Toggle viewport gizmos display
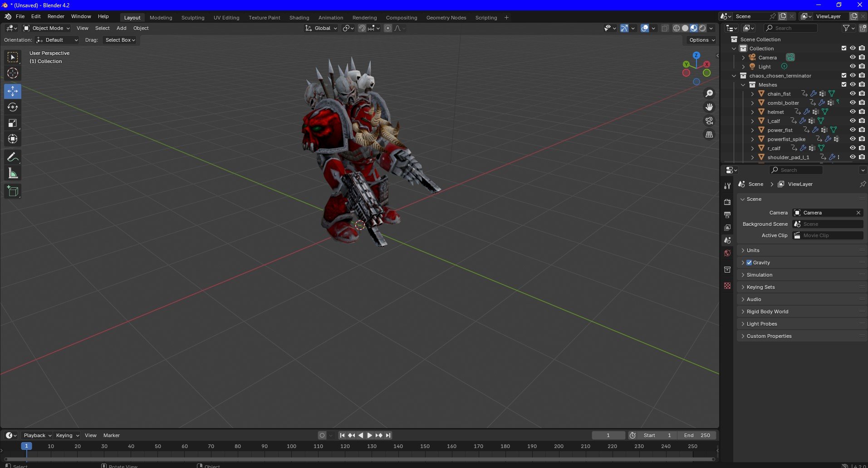The width and height of the screenshot is (868, 468). (624, 28)
